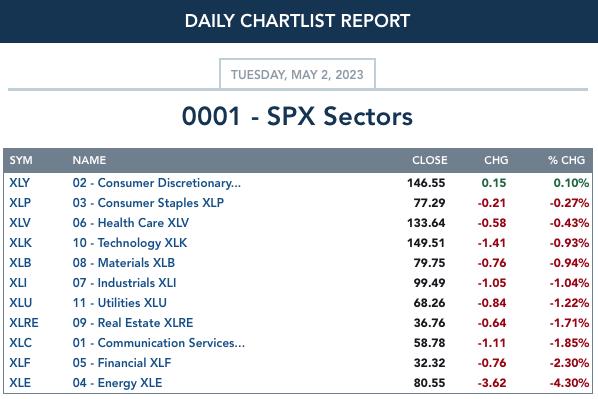
Task: Open the XLI symbol link
Action: 18,283
